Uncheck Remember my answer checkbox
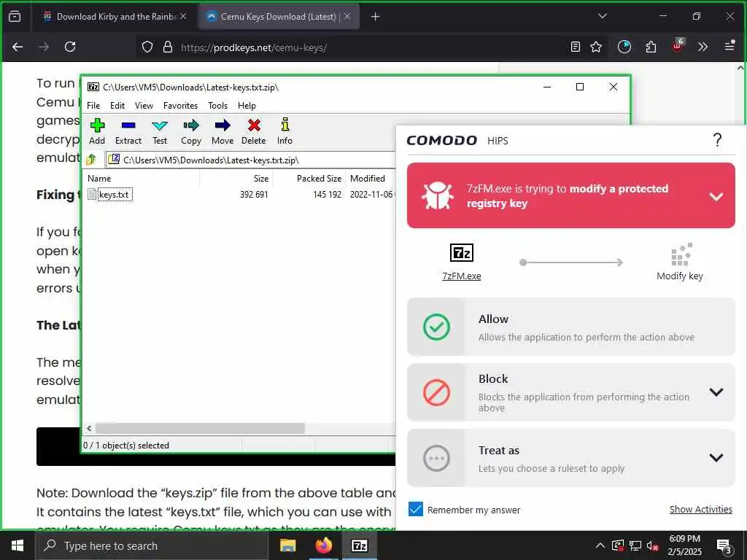This screenshot has height=560, width=747. [415, 510]
